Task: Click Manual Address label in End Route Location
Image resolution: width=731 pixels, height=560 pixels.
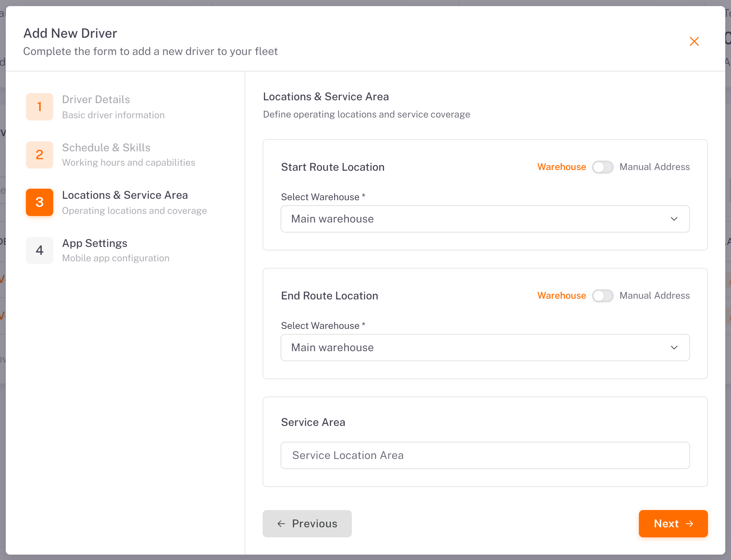Action: tap(654, 295)
